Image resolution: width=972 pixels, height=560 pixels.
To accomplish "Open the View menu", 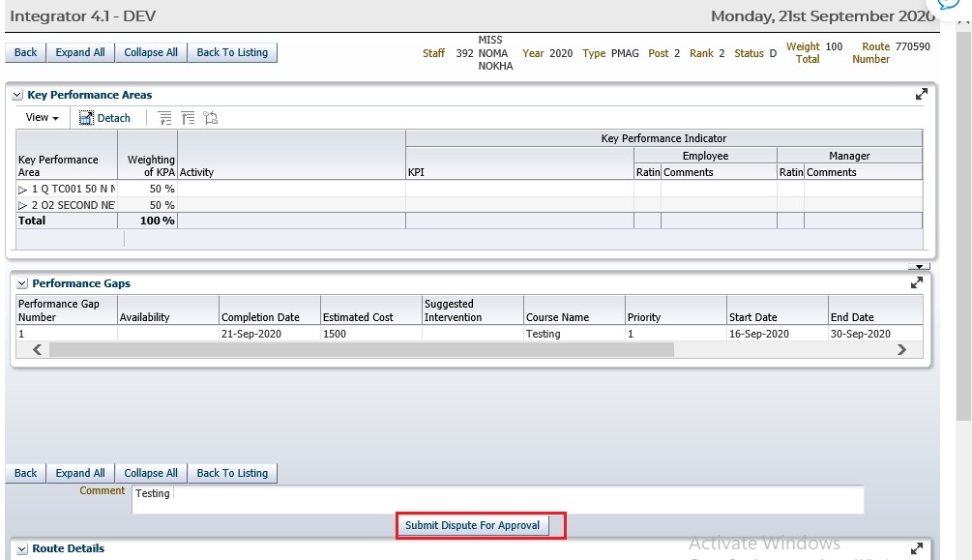I will coord(42,118).
